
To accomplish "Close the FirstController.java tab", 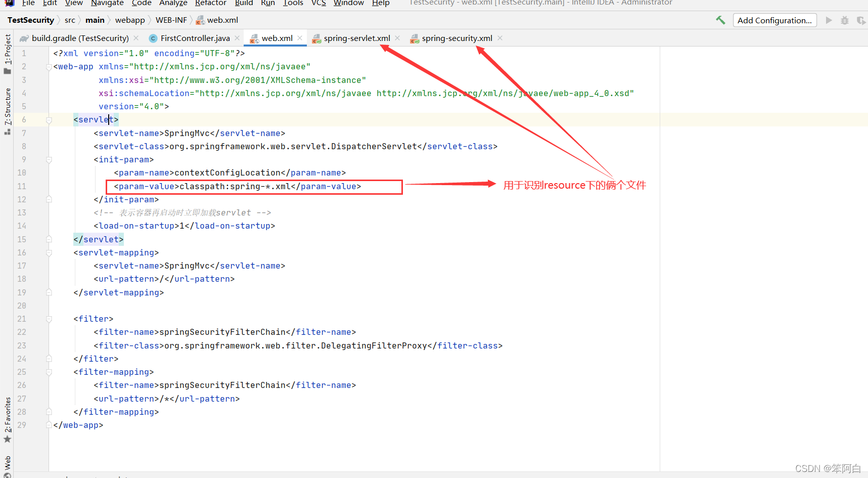I will click(x=237, y=38).
